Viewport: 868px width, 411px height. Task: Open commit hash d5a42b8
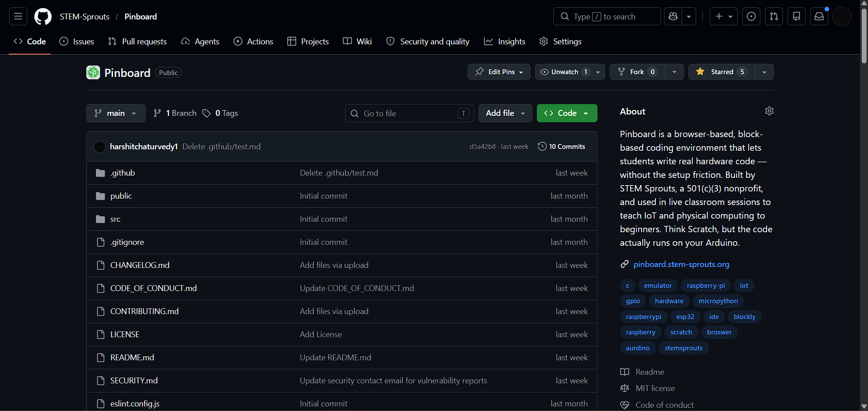pos(483,147)
